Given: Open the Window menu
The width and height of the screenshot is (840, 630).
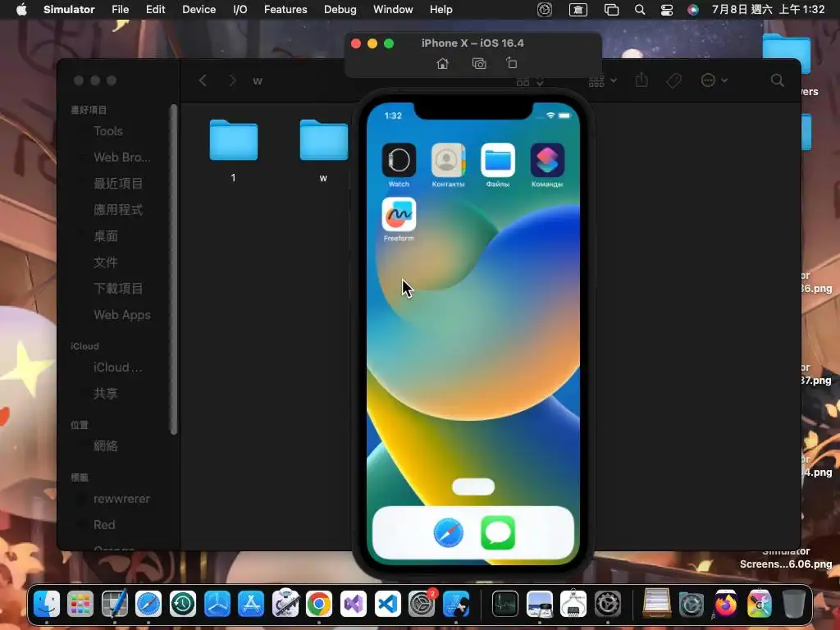Looking at the screenshot, I should (x=393, y=9).
